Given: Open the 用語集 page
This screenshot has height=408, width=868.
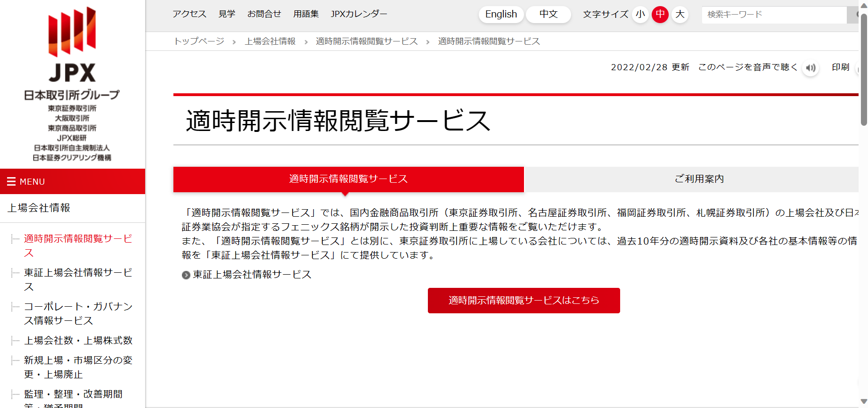Looking at the screenshot, I should (306, 14).
